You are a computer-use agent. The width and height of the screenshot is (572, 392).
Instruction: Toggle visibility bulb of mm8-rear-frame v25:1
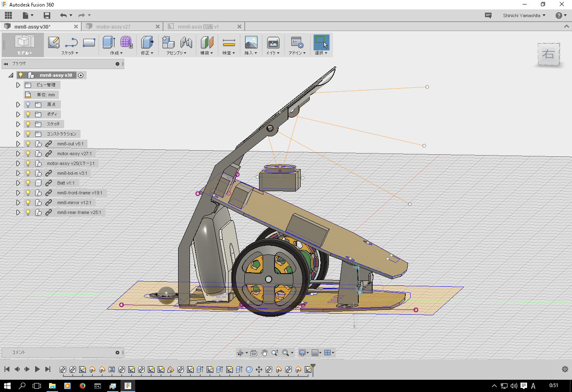28,212
